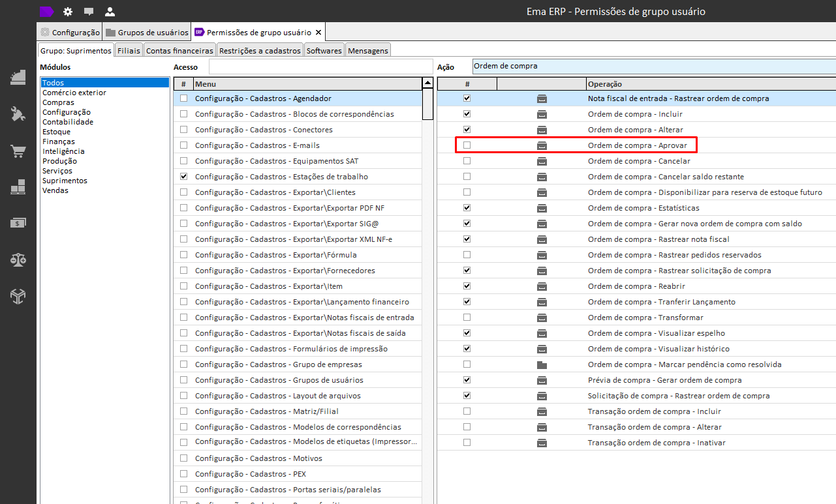This screenshot has height=504, width=836.
Task: Uncheck Ordem de compra - Alterar permission
Action: [x=467, y=129]
